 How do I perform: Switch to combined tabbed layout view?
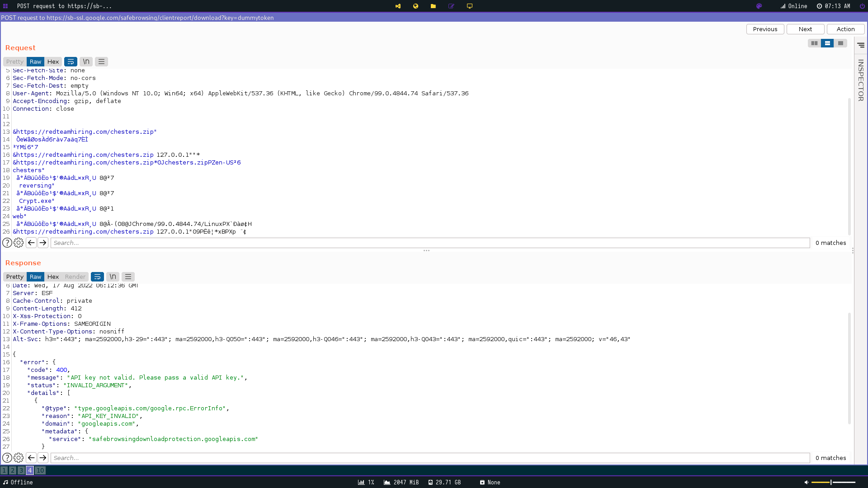[x=840, y=43]
